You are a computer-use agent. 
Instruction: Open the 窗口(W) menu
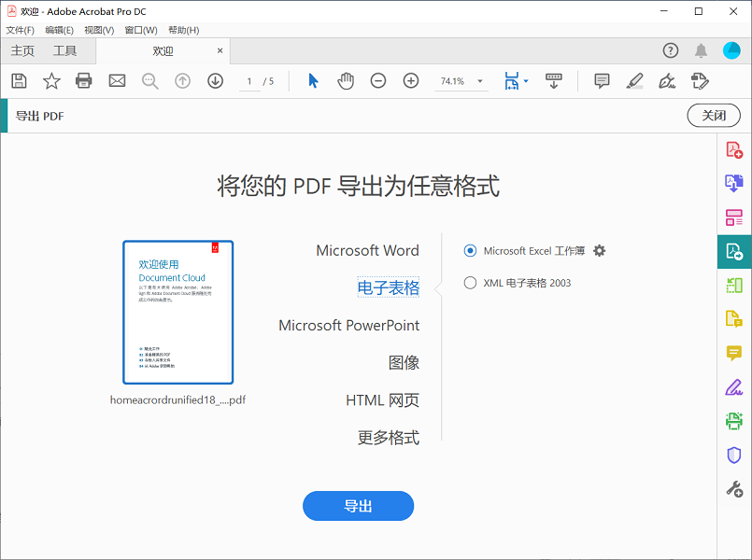[141, 30]
